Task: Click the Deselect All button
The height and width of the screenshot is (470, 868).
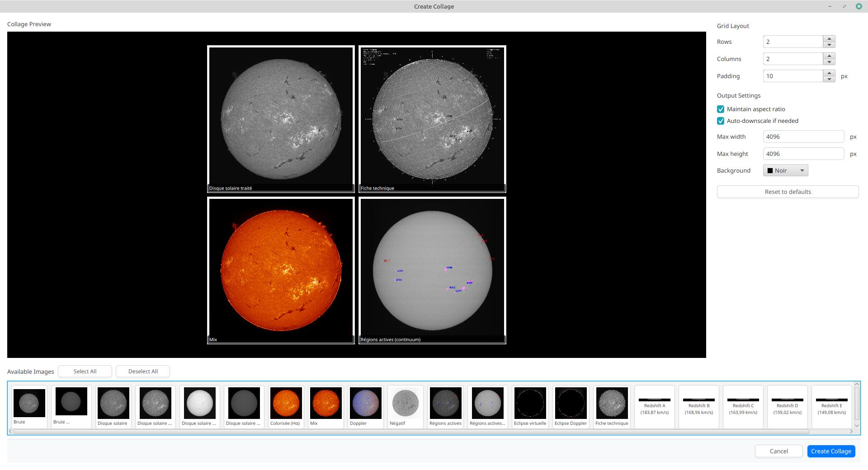Action: [143, 371]
